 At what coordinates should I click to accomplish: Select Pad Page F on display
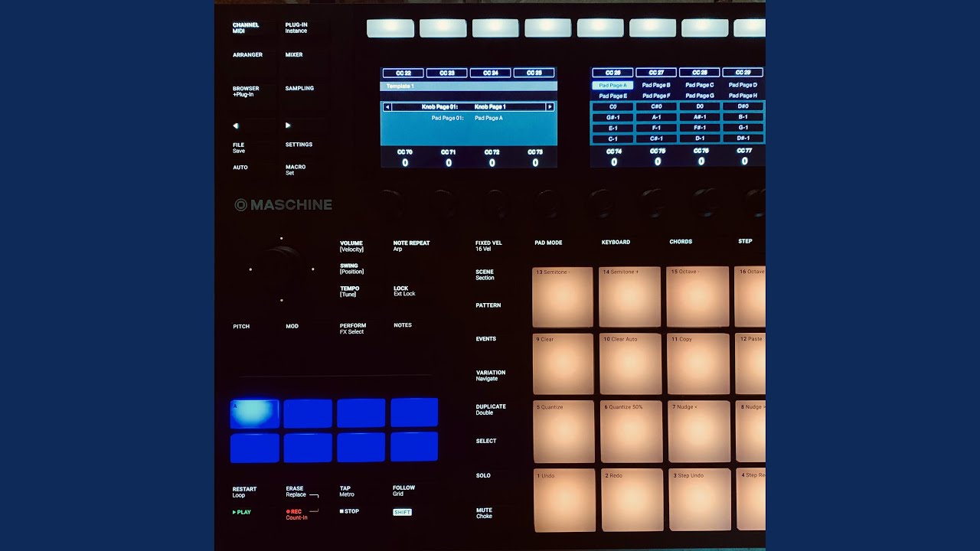click(656, 96)
